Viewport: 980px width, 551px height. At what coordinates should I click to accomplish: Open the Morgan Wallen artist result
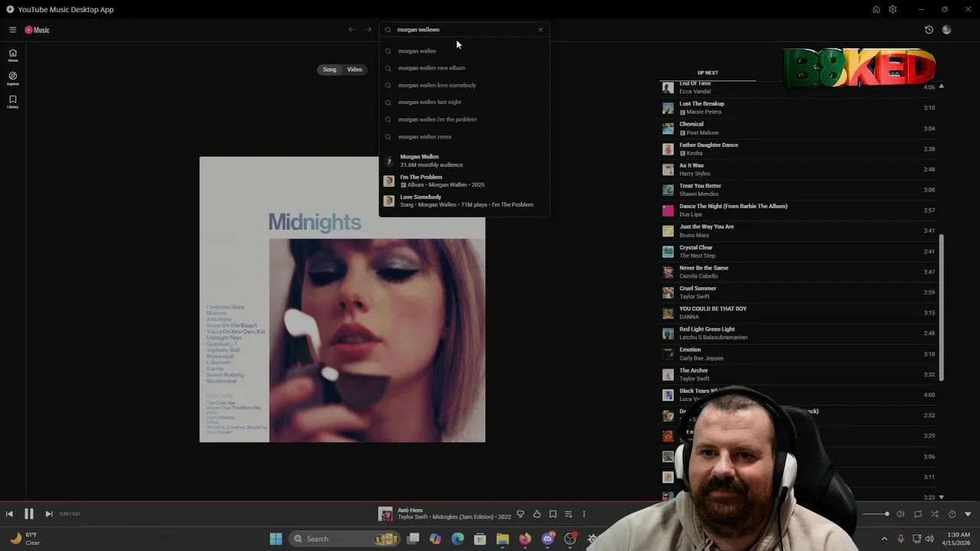click(464, 161)
